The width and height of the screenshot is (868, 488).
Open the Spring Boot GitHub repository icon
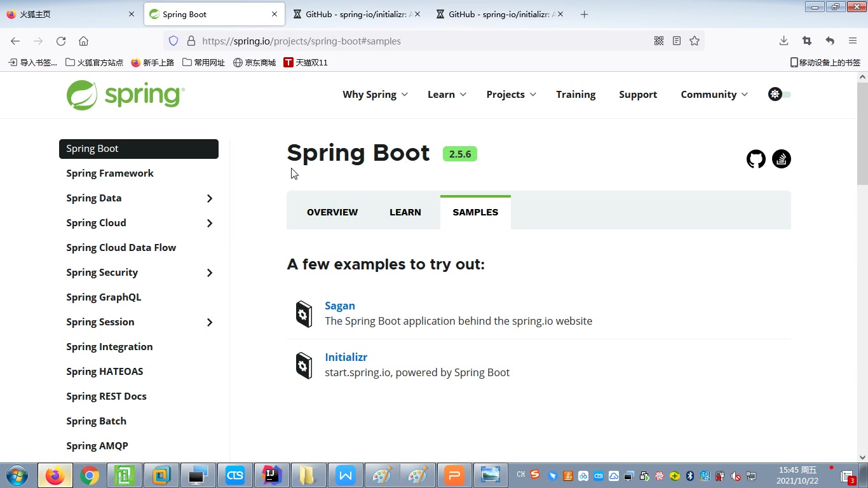[756, 159]
